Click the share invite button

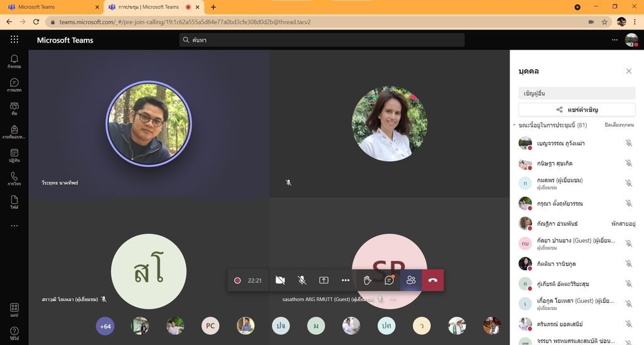[x=577, y=110]
